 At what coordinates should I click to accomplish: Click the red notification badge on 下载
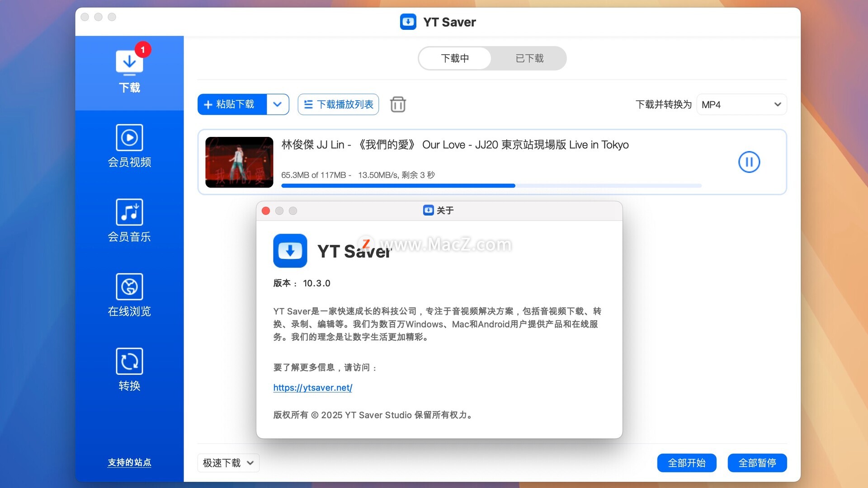(x=143, y=50)
